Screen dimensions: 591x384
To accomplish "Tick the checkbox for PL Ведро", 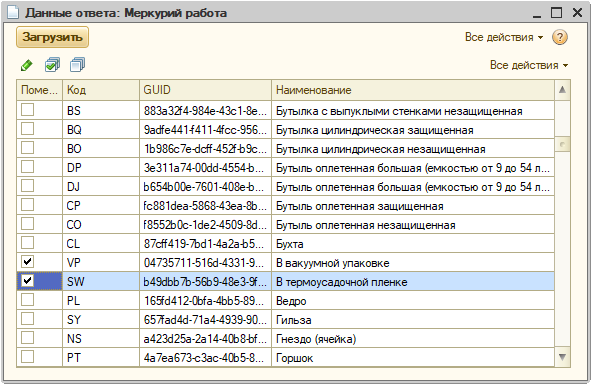I will click(28, 300).
